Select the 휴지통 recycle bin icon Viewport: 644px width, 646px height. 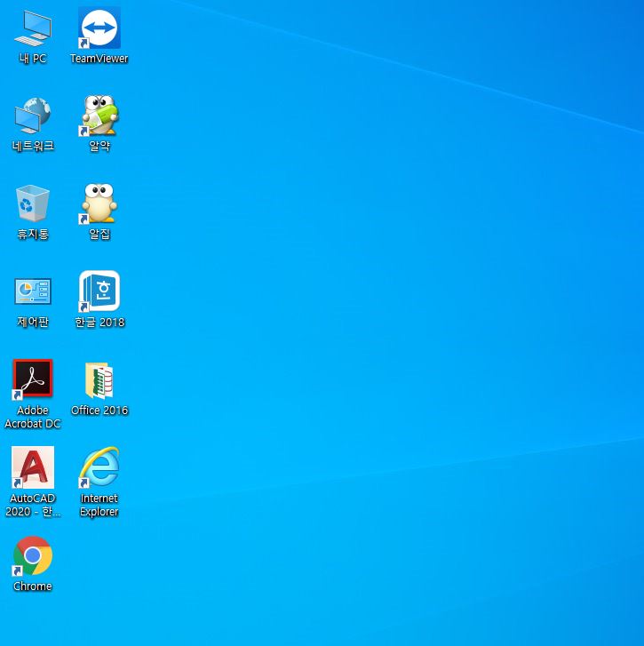tap(33, 203)
